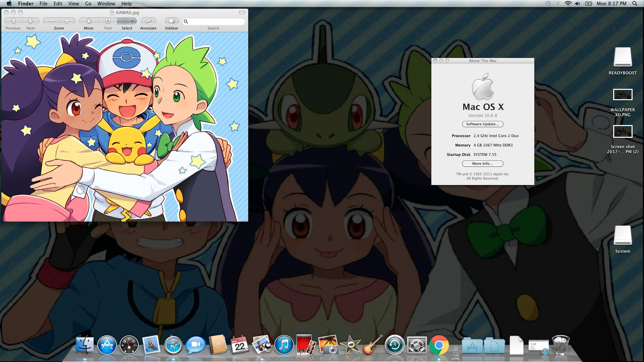Open the Go menu

(x=88, y=4)
